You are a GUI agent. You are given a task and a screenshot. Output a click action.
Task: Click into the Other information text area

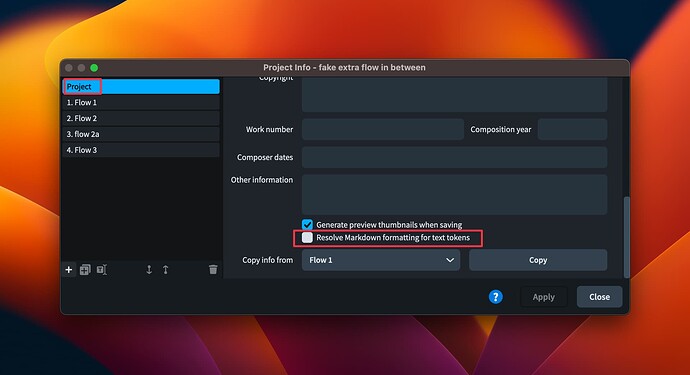click(455, 195)
